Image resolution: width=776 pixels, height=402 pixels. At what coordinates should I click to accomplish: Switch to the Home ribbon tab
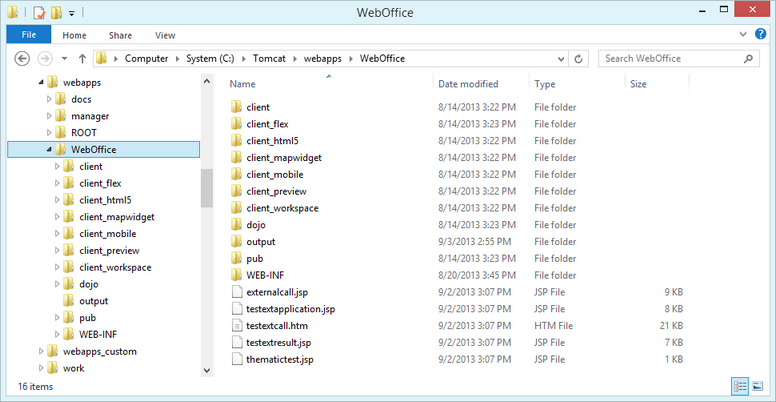74,35
